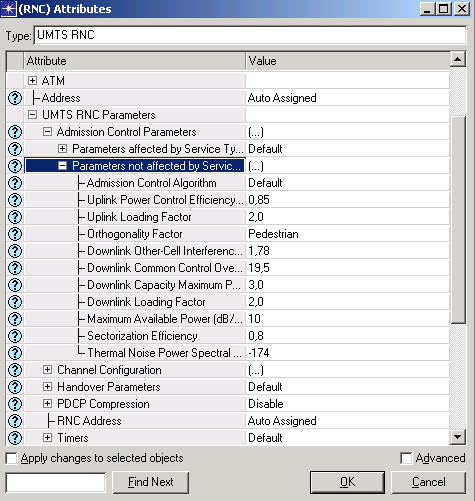The width and height of the screenshot is (475, 501).
Task: Click the scroll up arrow of attribute list
Action: point(458,59)
